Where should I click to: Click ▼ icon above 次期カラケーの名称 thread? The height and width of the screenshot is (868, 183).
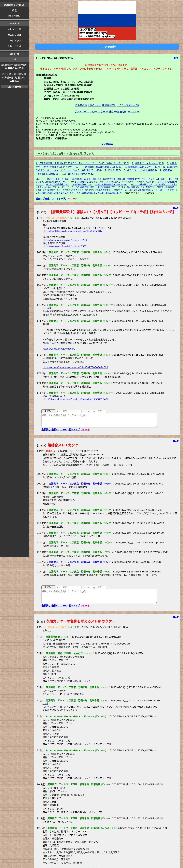tap(178, 617)
